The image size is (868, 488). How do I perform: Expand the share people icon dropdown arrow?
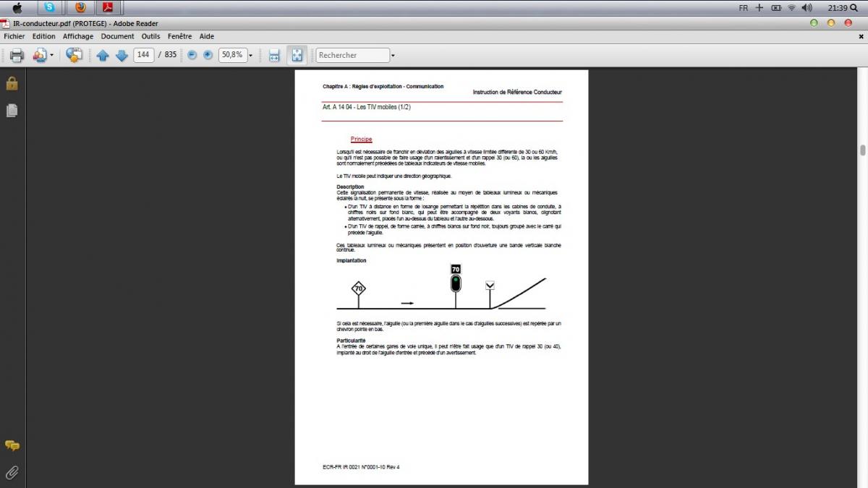[51, 55]
